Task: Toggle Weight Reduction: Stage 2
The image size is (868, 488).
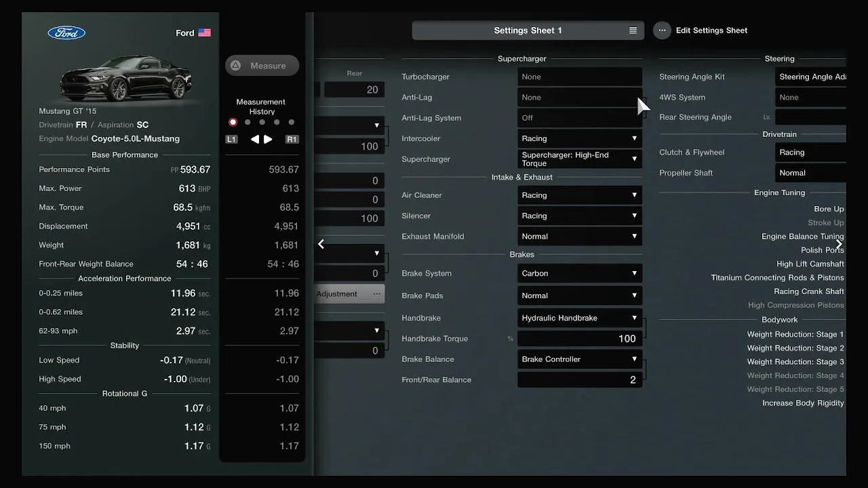Action: tap(795, 348)
